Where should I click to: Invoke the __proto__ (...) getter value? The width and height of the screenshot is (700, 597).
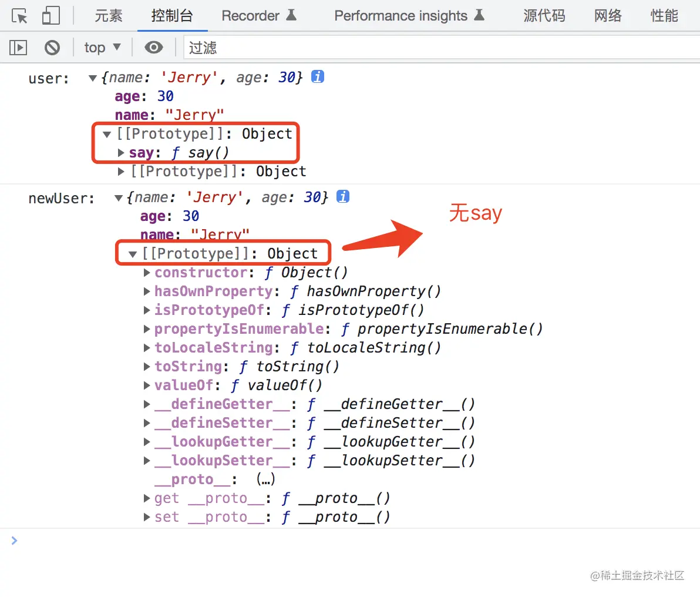[265, 479]
